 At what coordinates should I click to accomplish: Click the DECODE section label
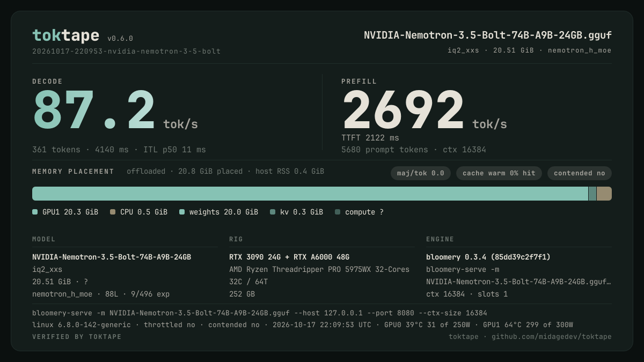pyautogui.click(x=48, y=82)
